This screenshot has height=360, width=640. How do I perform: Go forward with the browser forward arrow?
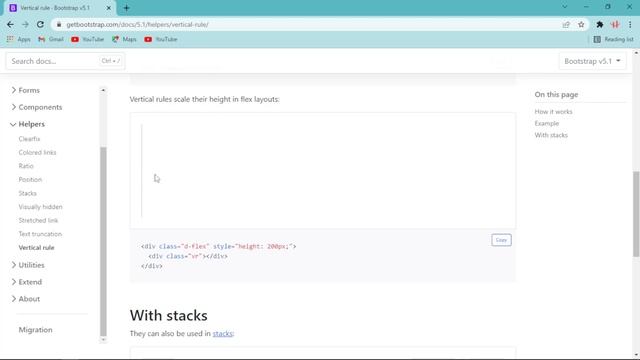(x=25, y=24)
